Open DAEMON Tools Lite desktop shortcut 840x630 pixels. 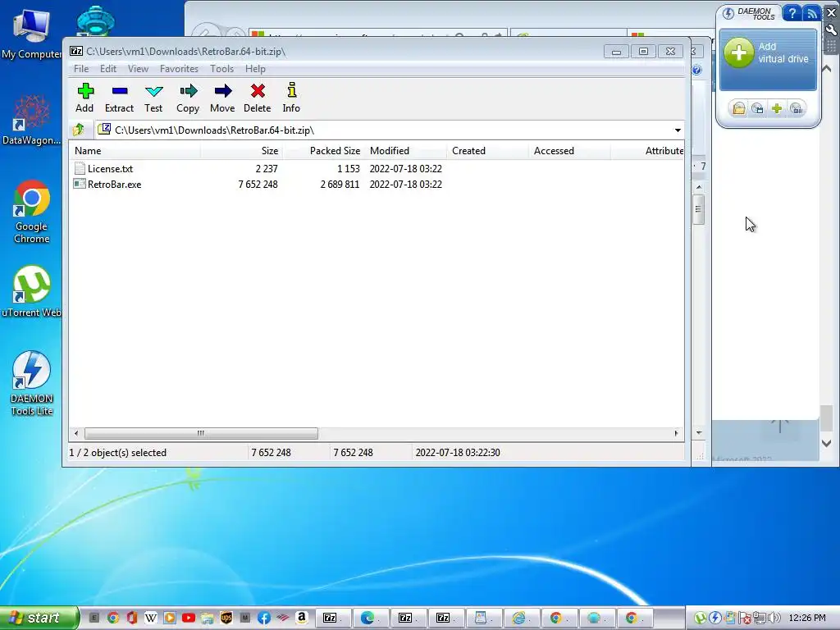pyautogui.click(x=32, y=384)
